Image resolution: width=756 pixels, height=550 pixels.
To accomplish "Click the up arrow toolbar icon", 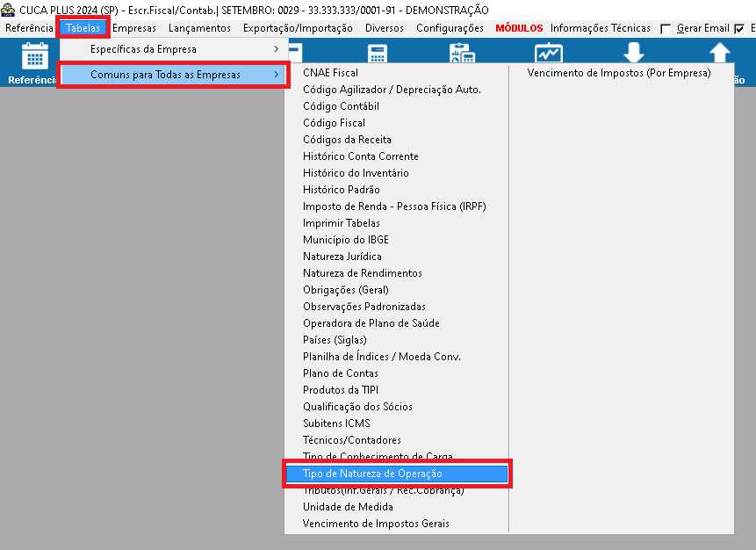I will click(719, 52).
